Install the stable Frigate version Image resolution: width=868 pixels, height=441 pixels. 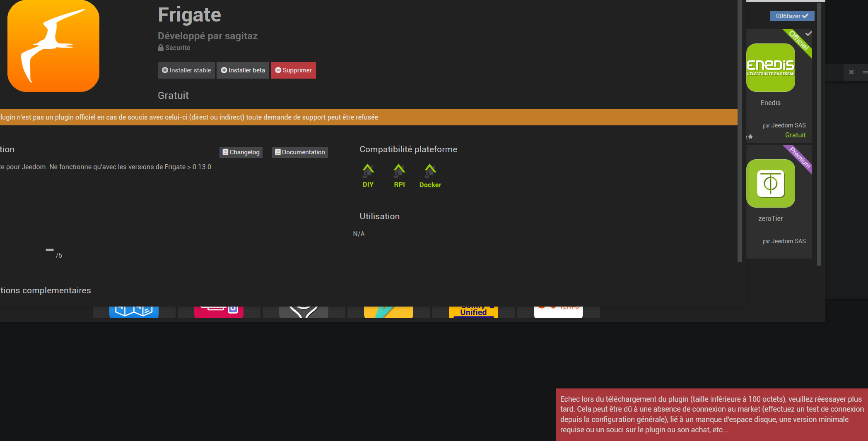186,70
